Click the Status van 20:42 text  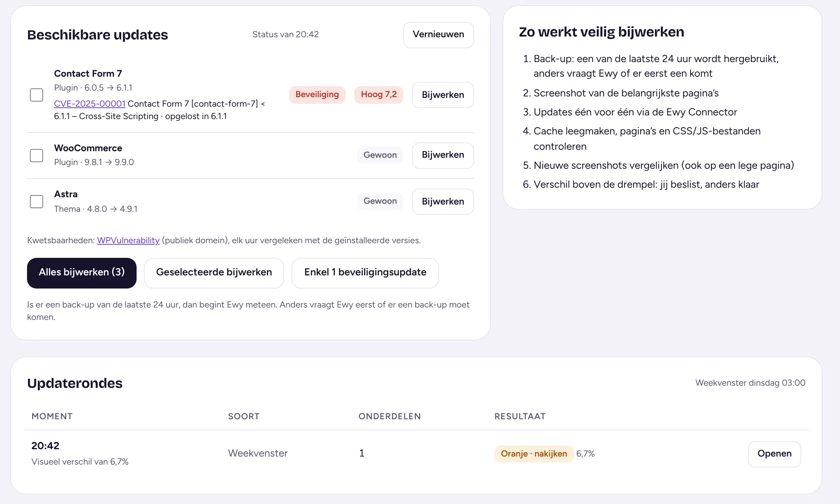285,34
